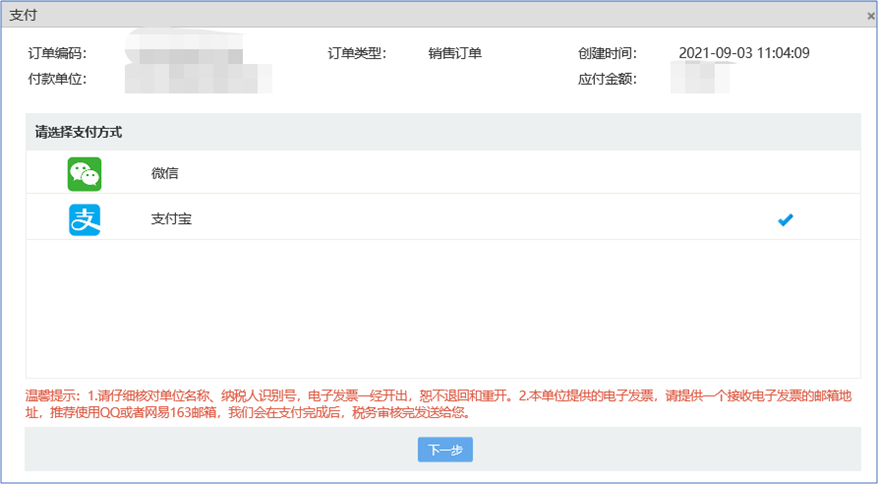878x484 pixels.
Task: Click the 付款单位 label
Action: pyautogui.click(x=58, y=79)
